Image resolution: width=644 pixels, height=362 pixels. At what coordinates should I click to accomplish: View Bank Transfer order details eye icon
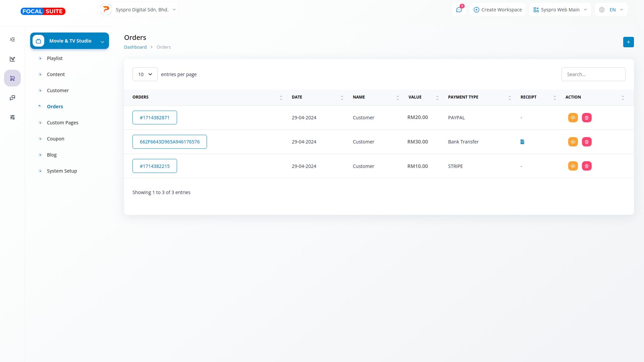click(x=573, y=142)
